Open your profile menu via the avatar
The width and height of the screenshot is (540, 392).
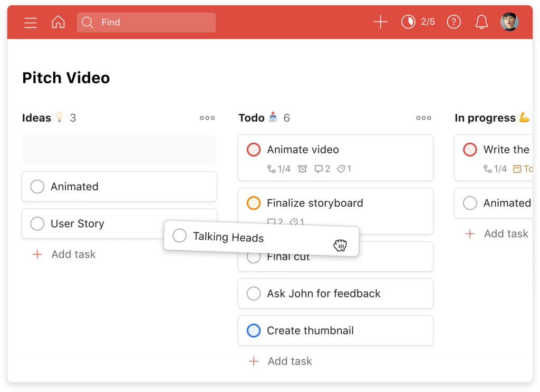[x=509, y=22]
